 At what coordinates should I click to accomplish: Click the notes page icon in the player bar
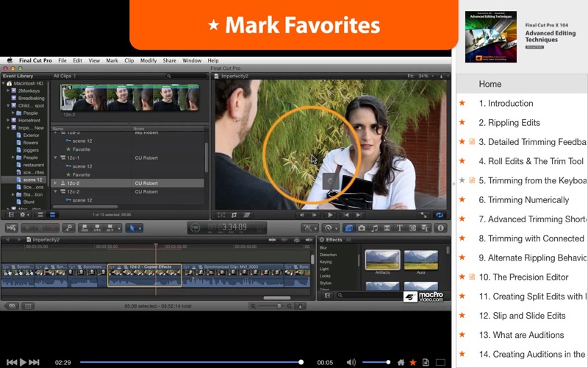coord(426,362)
